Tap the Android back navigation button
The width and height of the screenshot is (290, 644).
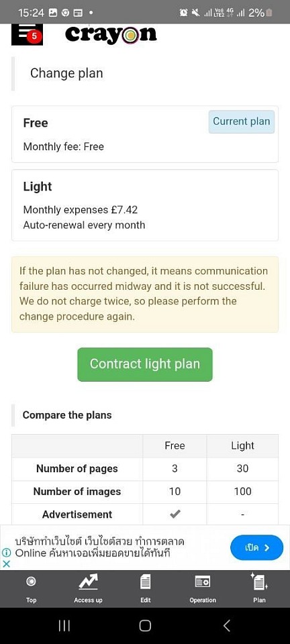(x=226, y=625)
